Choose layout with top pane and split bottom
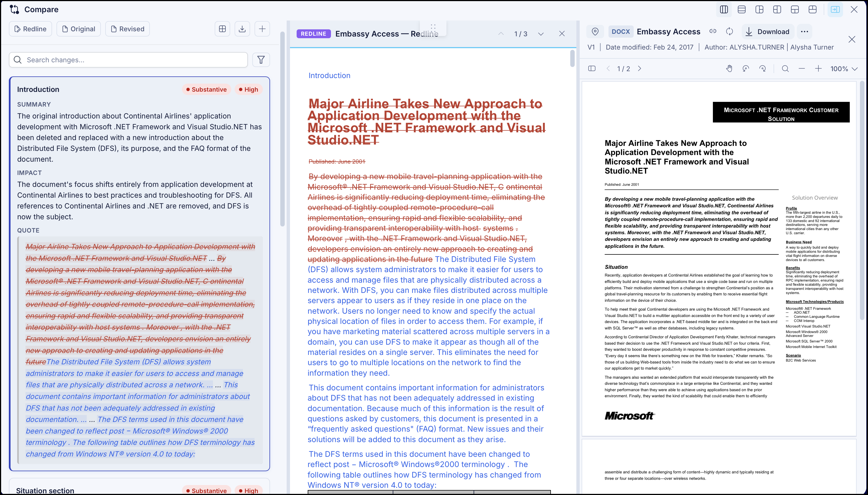Screen dimensions: 868x495 click(795, 9)
